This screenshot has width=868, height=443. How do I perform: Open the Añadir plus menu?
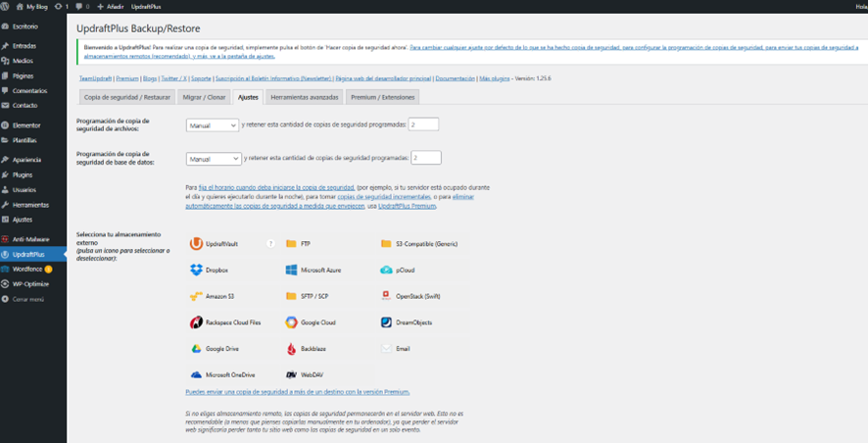(x=110, y=7)
